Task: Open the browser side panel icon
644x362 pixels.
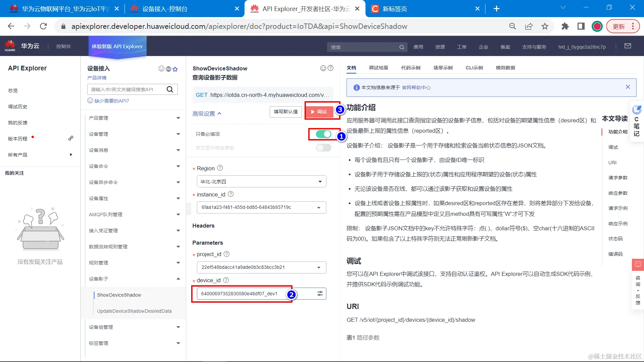Action: point(581,26)
